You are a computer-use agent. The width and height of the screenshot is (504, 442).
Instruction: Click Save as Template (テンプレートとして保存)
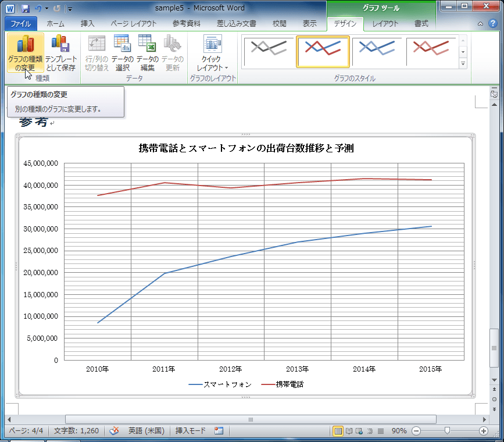click(61, 53)
